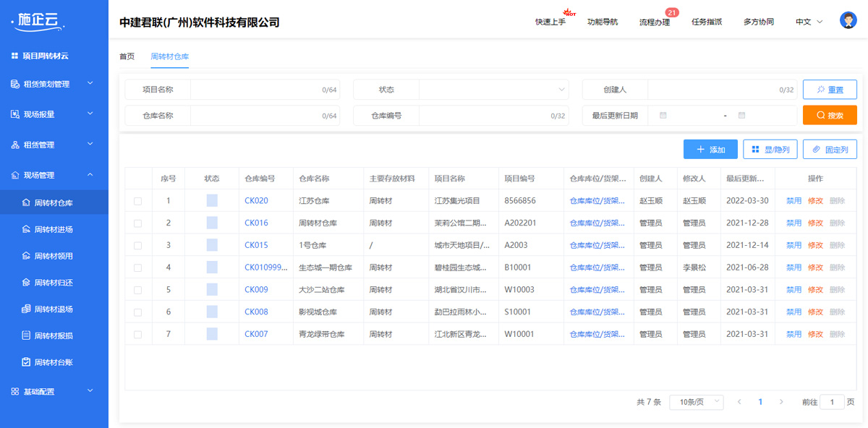Click the 周转材进场 sidebar icon

point(26,230)
